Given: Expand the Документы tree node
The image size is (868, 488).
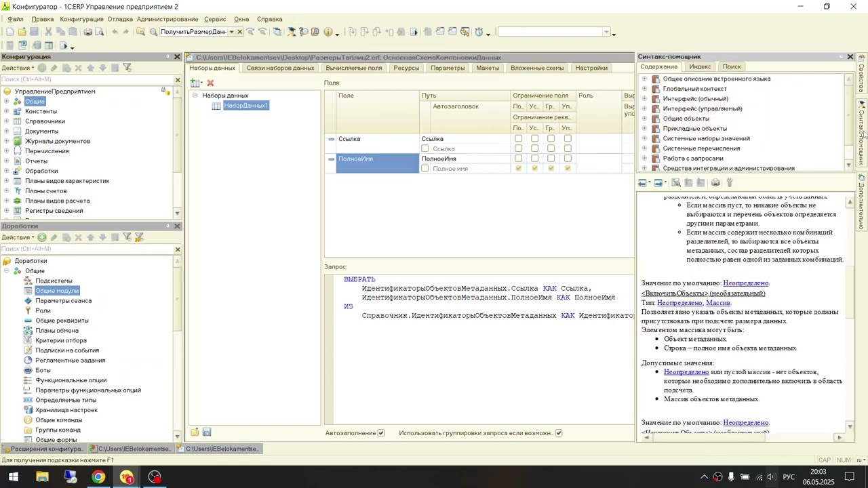Looking at the screenshot, I should point(7,131).
